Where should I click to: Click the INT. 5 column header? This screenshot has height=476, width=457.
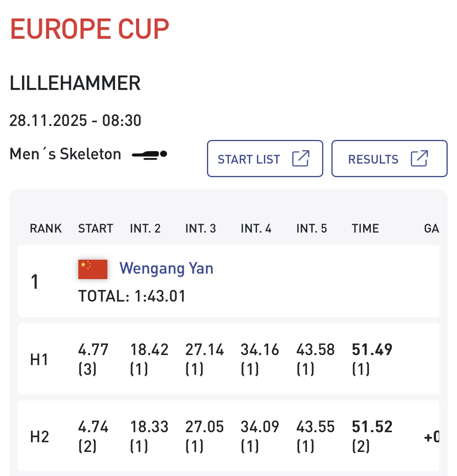coord(312,228)
